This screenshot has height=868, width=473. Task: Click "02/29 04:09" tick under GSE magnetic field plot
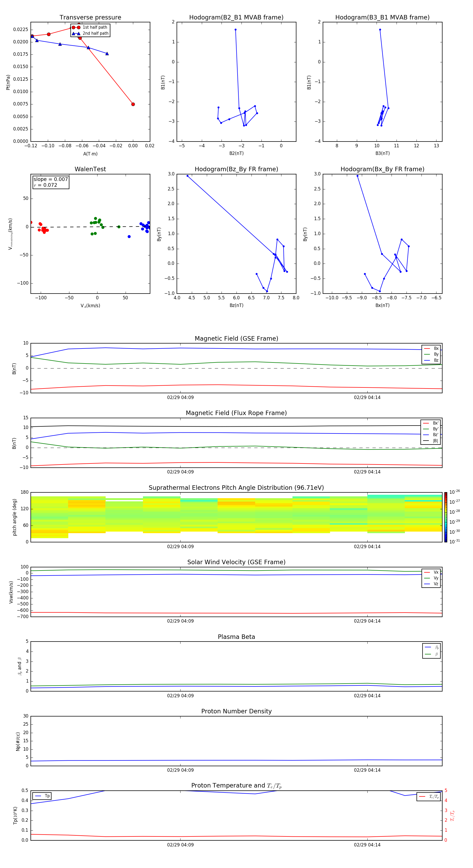180,398
